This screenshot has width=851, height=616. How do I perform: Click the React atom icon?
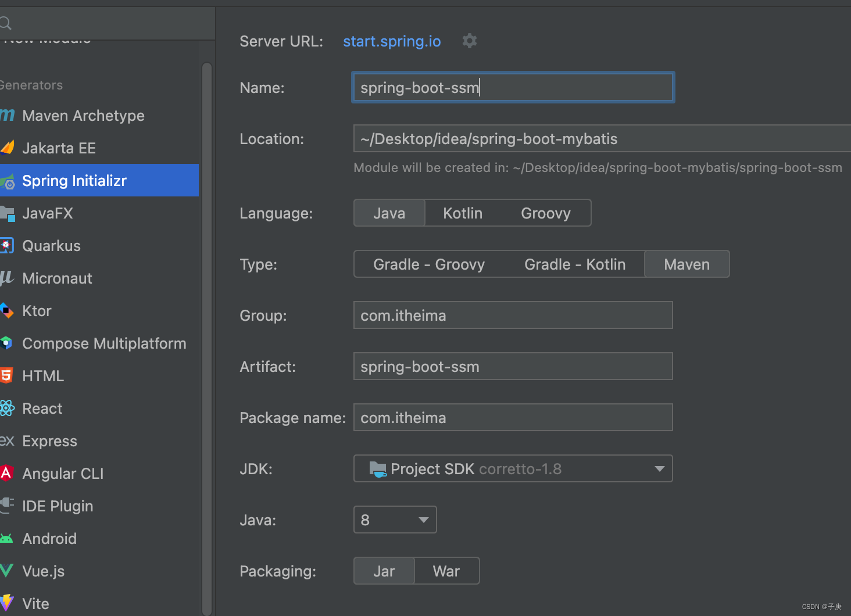(7, 408)
